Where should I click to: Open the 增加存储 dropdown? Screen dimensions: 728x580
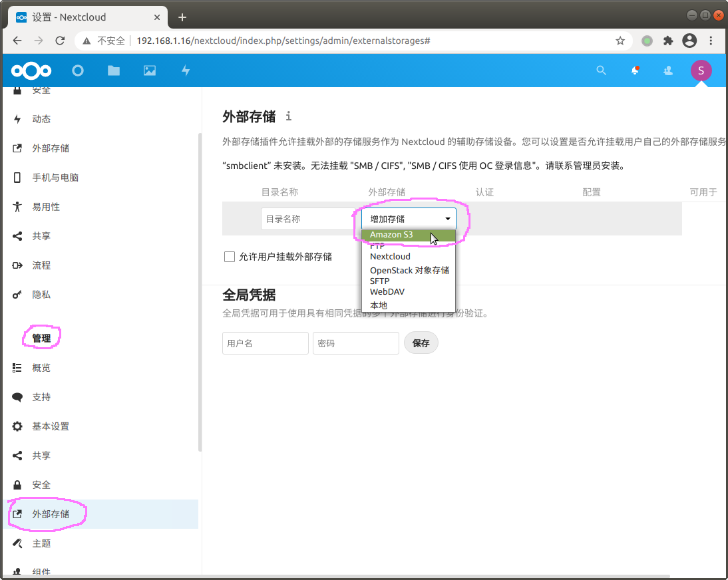point(409,219)
